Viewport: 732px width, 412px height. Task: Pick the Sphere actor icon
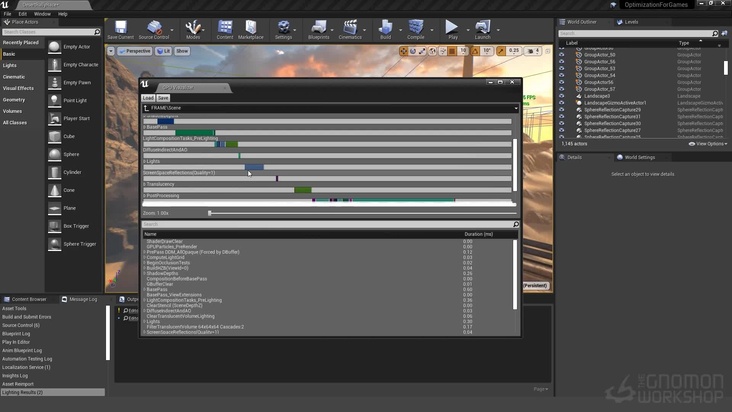[55, 154]
